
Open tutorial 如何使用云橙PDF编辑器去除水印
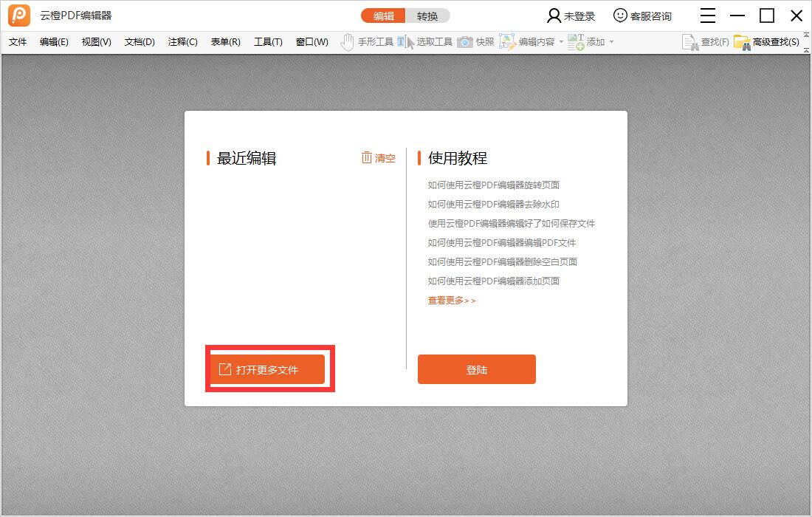point(494,204)
